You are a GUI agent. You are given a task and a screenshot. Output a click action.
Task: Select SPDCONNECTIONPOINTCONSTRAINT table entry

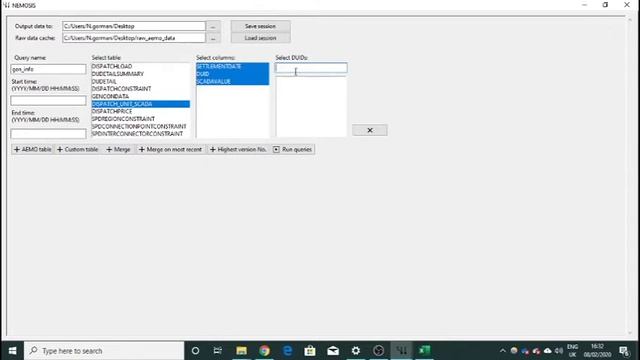(140, 127)
